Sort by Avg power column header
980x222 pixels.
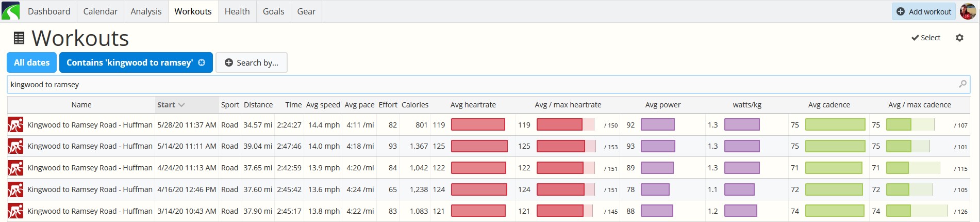tap(662, 105)
